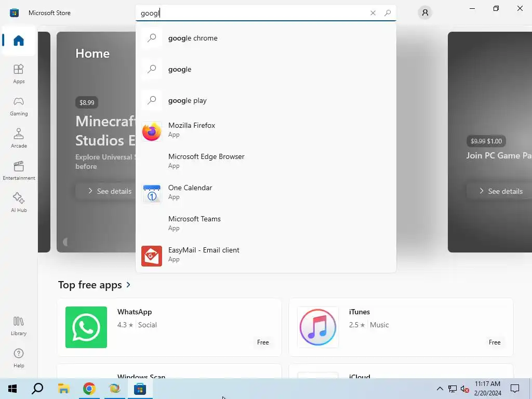The width and height of the screenshot is (532, 399).
Task: Open Help from the sidebar
Action: 19,358
